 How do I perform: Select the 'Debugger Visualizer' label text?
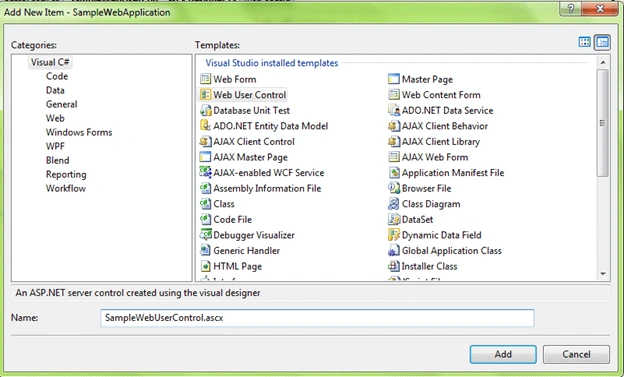254,235
